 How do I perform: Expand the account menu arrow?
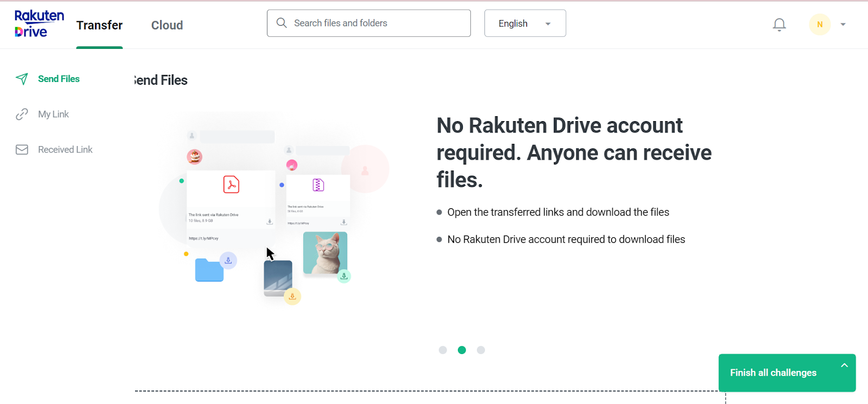coord(843,24)
